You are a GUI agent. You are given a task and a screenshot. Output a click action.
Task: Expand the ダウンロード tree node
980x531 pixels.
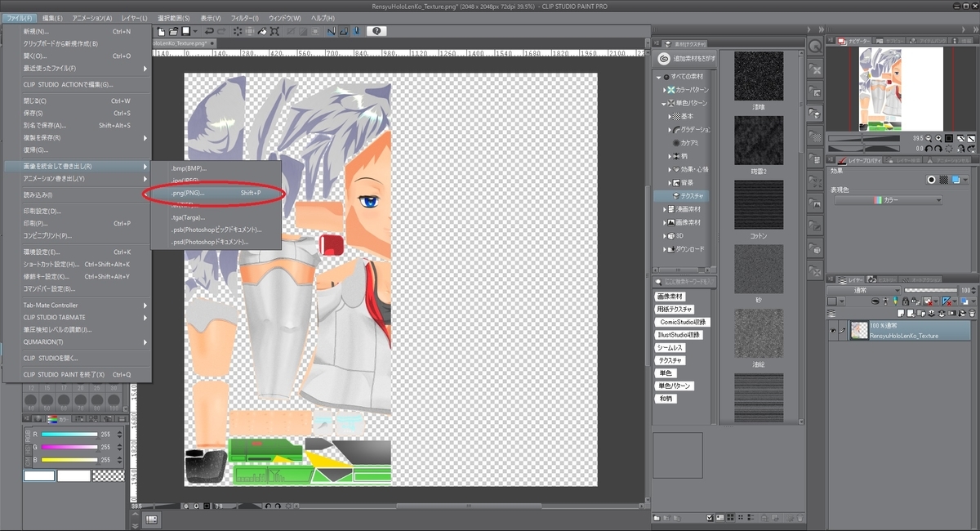[x=664, y=249]
